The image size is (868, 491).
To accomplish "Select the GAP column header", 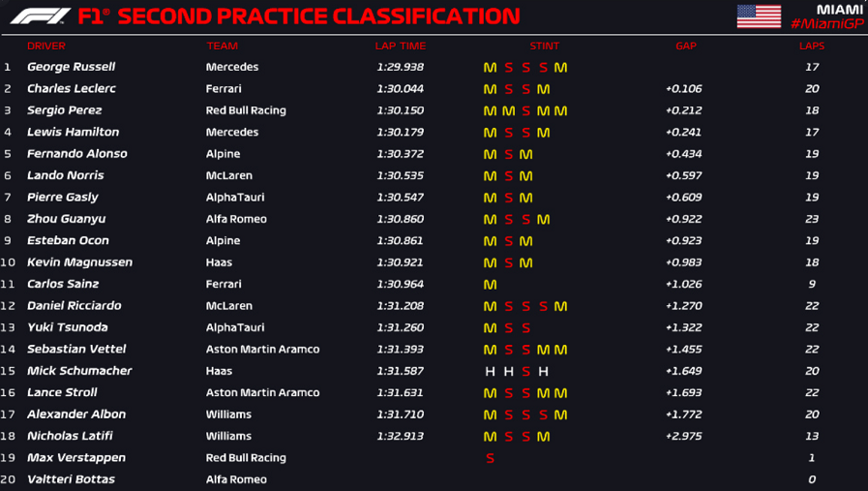I will pos(685,46).
